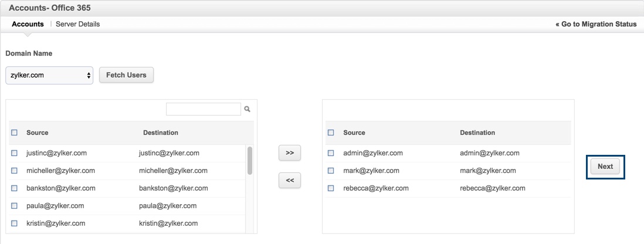Select the micheller@zylker.com checkbox

pos(14,171)
